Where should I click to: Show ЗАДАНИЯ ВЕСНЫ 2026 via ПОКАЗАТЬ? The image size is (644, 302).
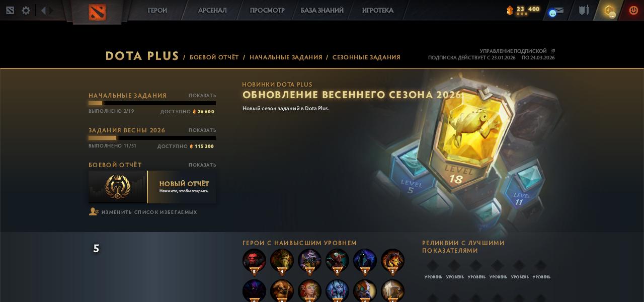pyautogui.click(x=202, y=130)
